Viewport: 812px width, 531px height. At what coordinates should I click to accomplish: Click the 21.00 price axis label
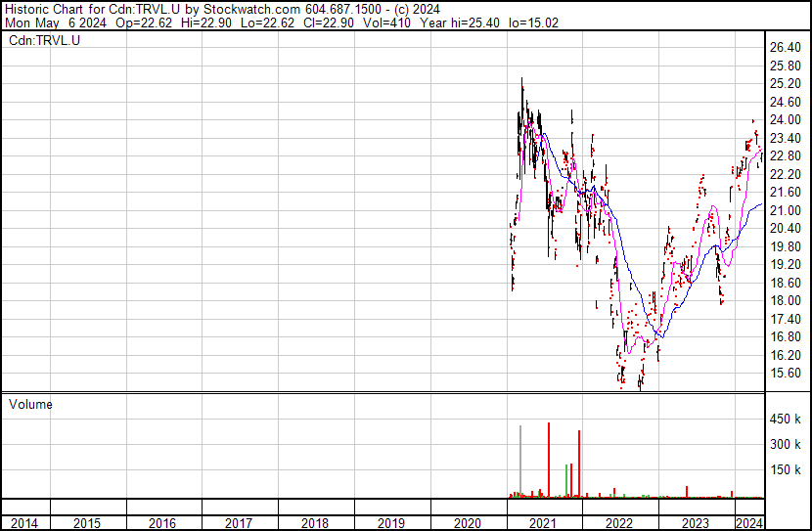coord(785,210)
